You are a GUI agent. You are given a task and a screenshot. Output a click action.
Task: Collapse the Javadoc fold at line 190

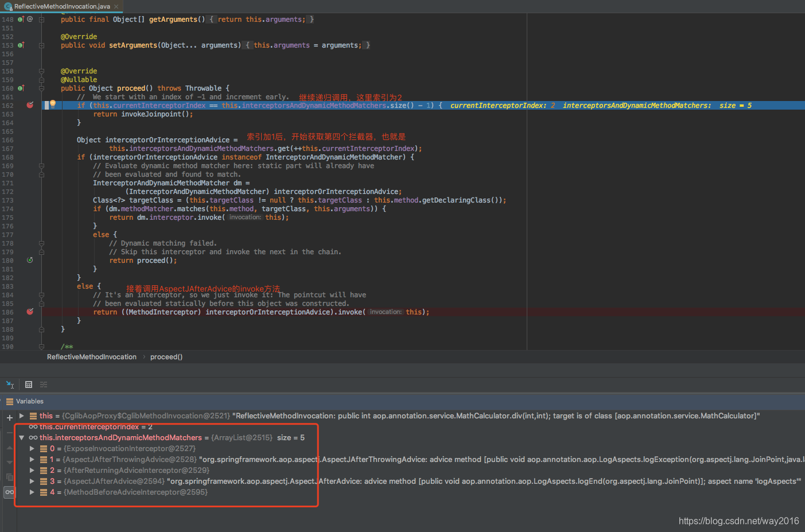pyautogui.click(x=41, y=347)
